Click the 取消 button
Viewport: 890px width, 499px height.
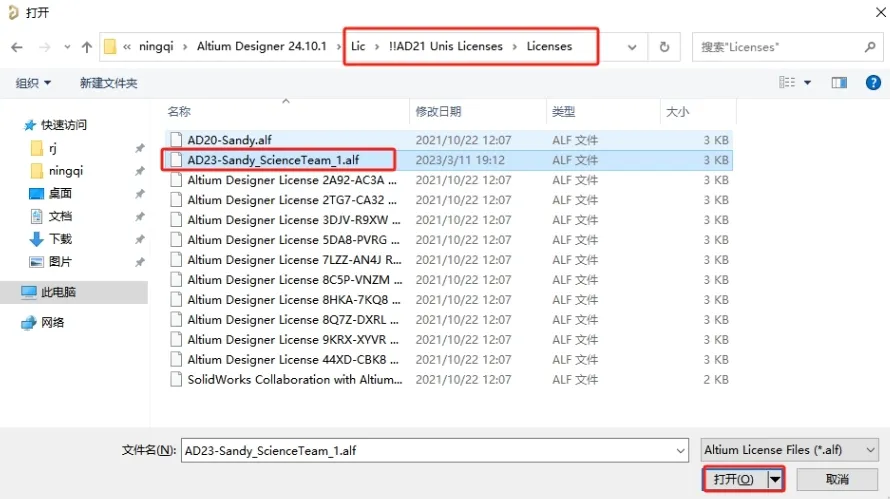coord(837,480)
